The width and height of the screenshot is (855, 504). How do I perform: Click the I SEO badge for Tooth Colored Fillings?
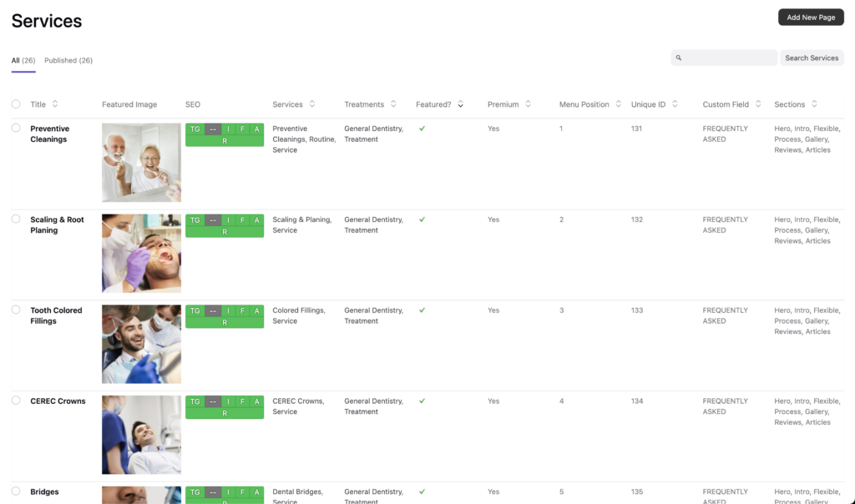228,310
